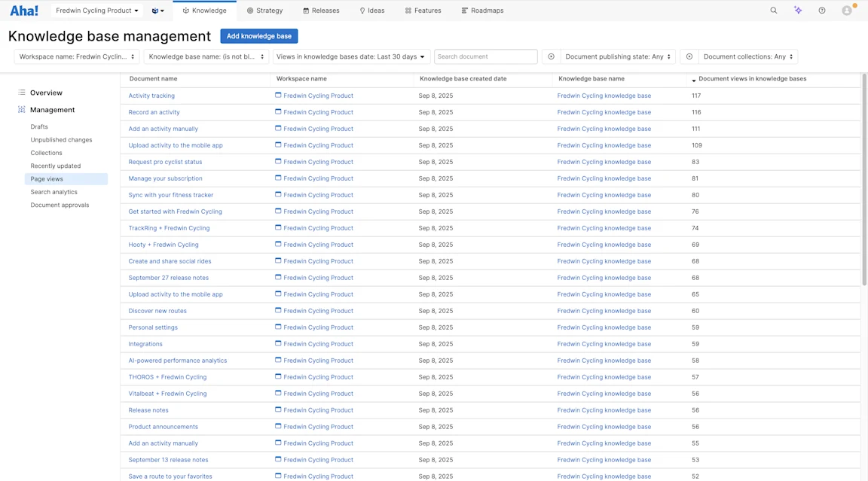Click workspace icon in Integrations row
The width and height of the screenshot is (868, 481).
(278, 343)
